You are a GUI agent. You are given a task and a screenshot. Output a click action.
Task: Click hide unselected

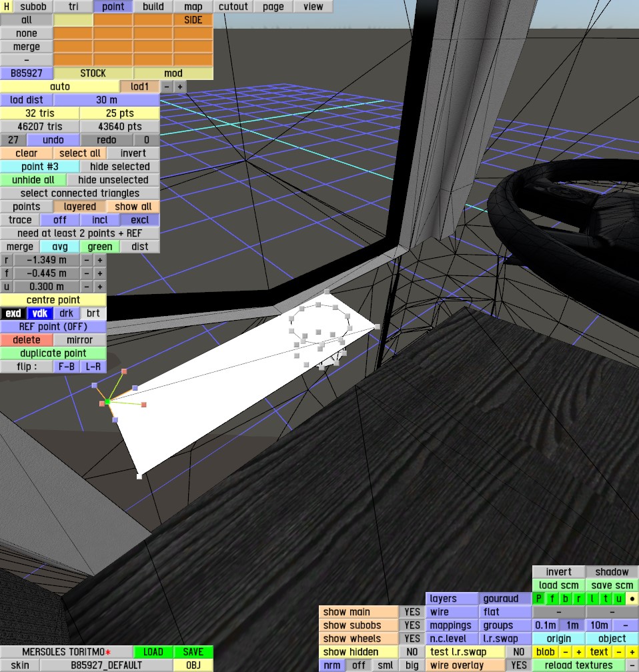[113, 179]
